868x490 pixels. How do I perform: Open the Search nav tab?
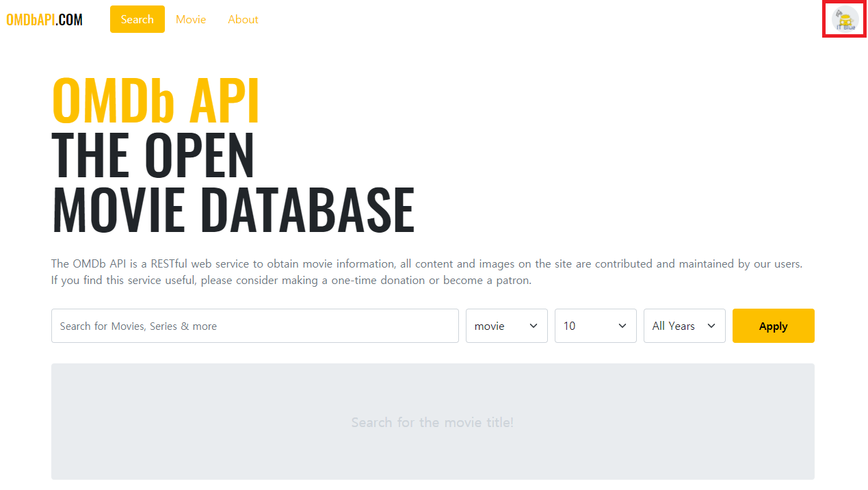[x=137, y=19]
